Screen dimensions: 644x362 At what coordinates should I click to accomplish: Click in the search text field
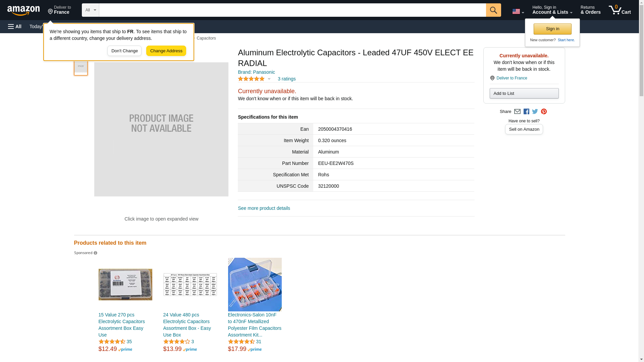(x=292, y=10)
